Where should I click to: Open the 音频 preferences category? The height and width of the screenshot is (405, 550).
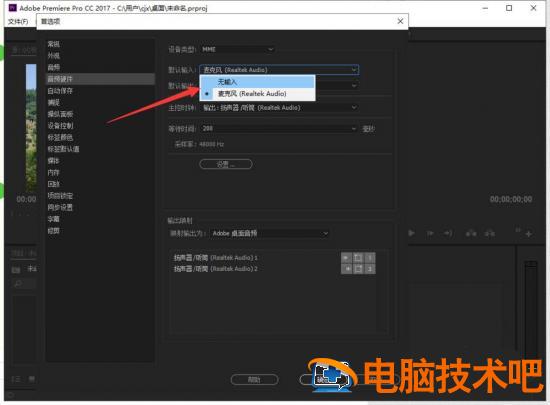(54, 67)
